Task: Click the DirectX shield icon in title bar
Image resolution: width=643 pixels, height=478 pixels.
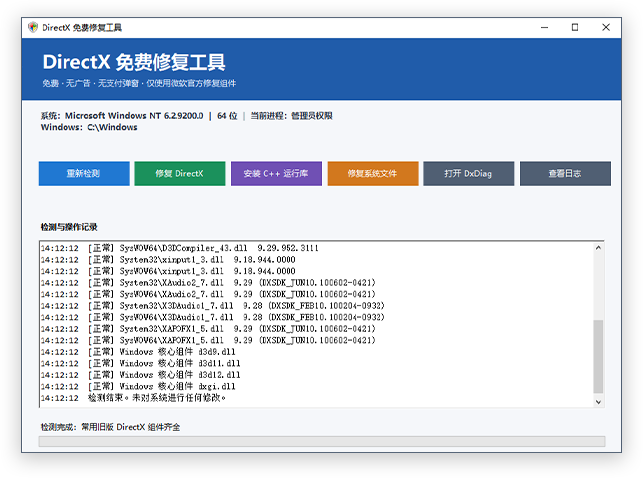Action: click(33, 27)
